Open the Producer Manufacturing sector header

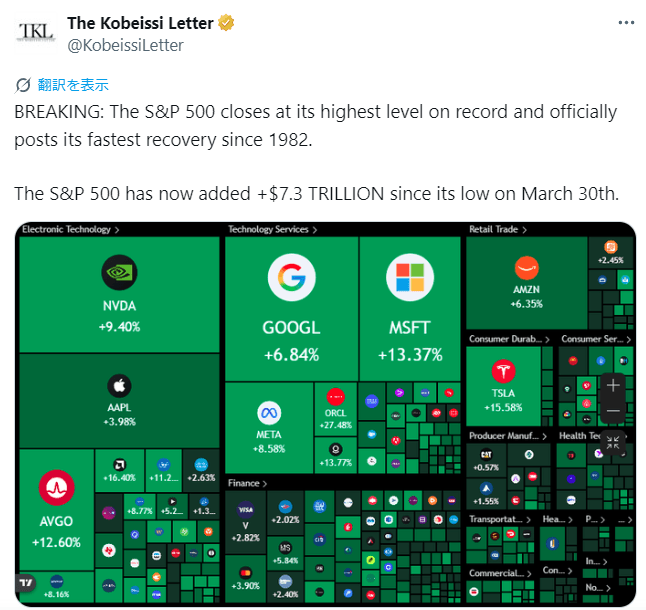pos(506,435)
